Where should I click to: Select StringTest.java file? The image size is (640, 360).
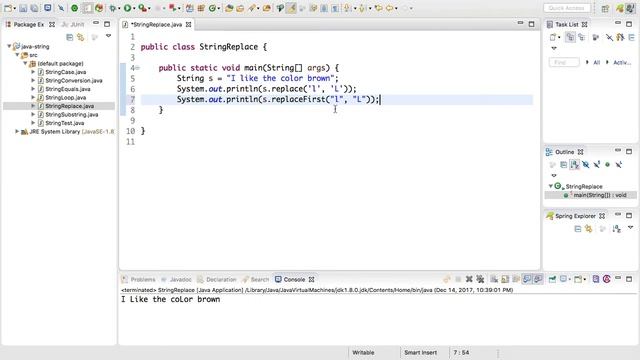click(64, 123)
